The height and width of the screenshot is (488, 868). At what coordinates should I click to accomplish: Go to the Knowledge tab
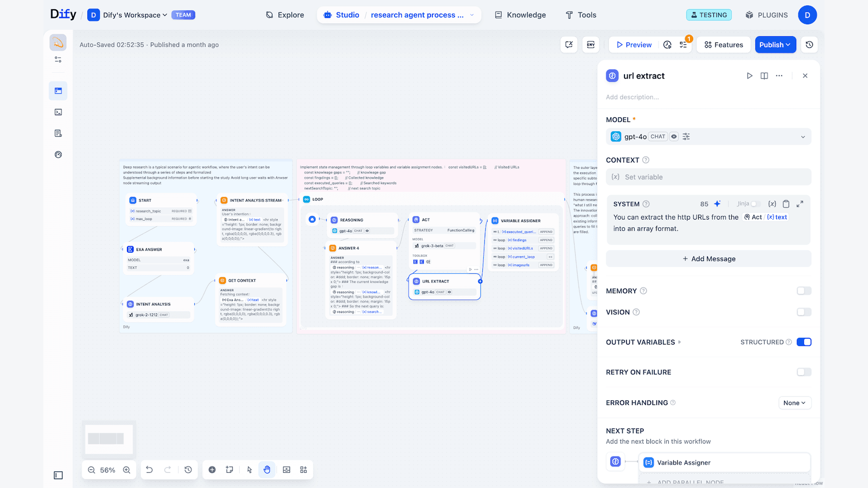pos(520,15)
